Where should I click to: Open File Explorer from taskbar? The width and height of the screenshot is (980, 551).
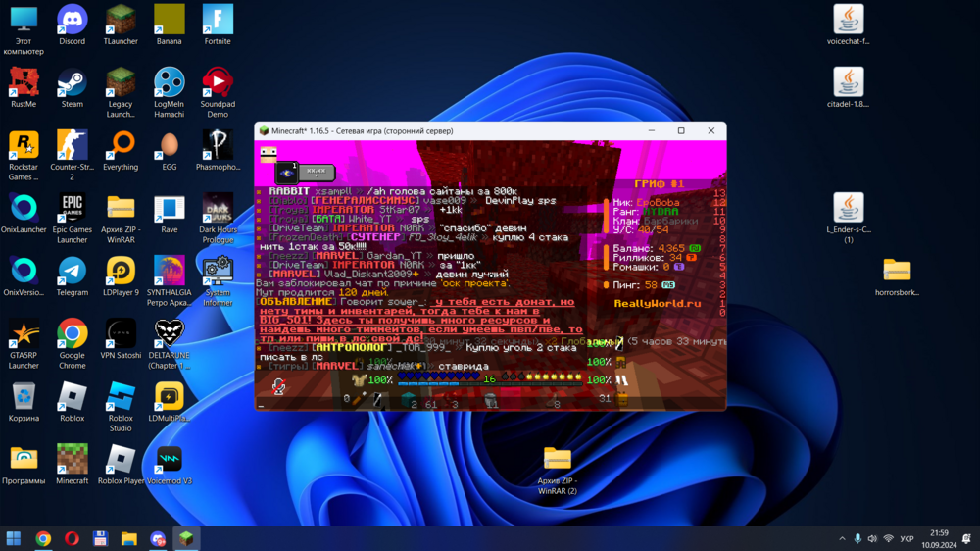click(x=128, y=538)
